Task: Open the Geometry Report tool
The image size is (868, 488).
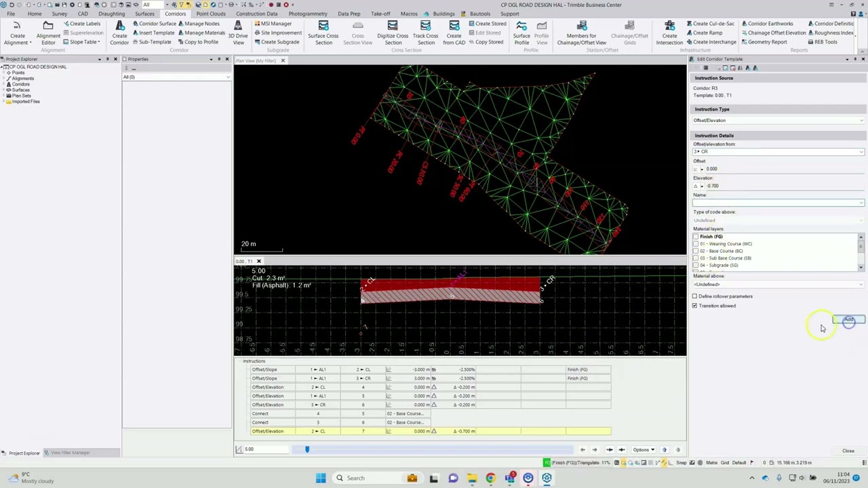Action: point(764,42)
